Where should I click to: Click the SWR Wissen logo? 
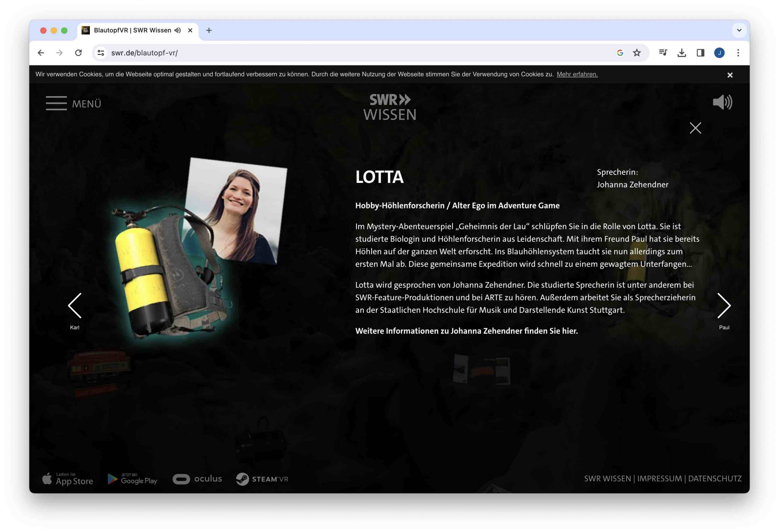[x=389, y=107]
